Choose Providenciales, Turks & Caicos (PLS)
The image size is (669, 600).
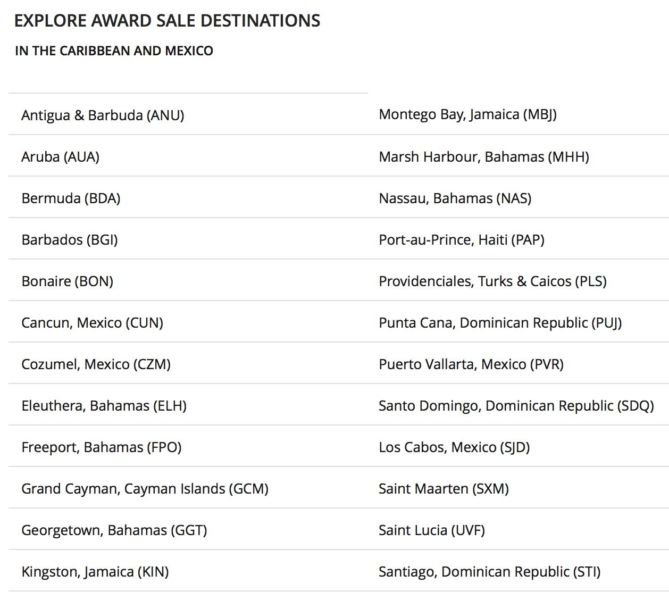(493, 281)
